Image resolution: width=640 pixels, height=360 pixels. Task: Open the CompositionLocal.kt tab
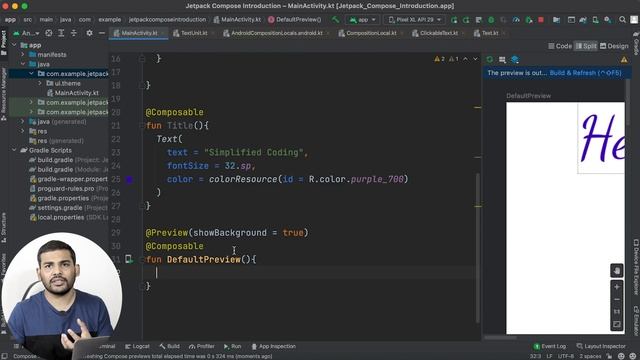(371, 33)
